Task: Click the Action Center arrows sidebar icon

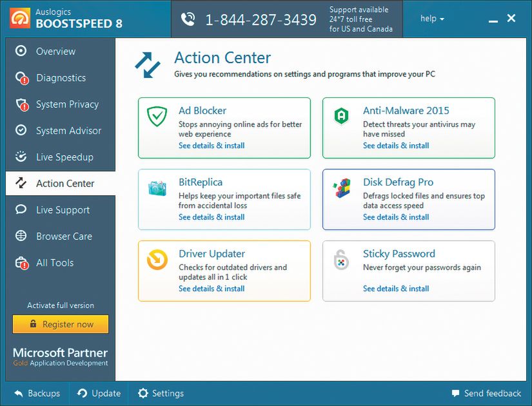Action: click(x=21, y=183)
